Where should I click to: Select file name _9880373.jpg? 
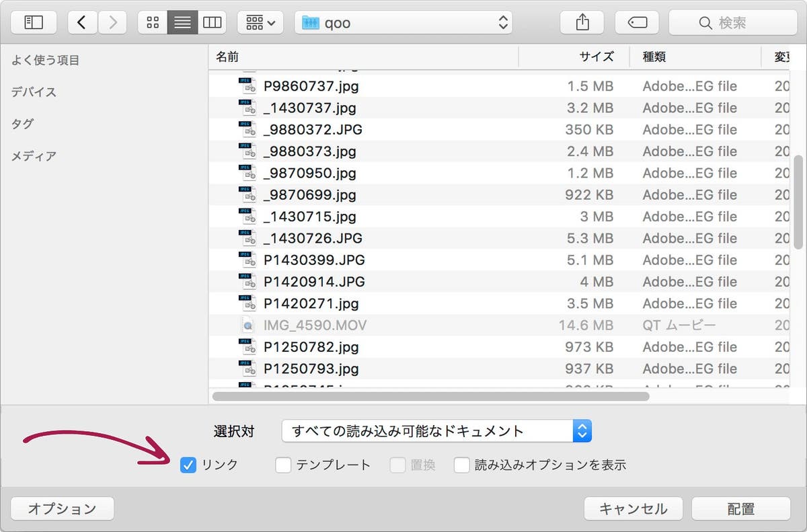tap(309, 151)
